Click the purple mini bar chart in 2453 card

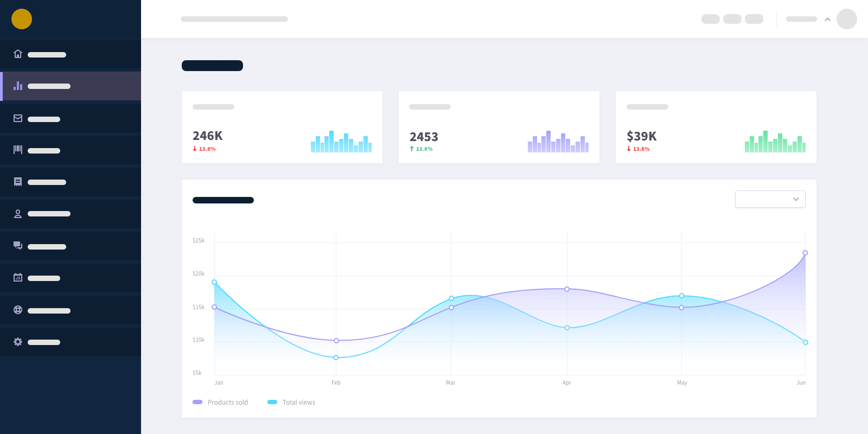(x=558, y=142)
